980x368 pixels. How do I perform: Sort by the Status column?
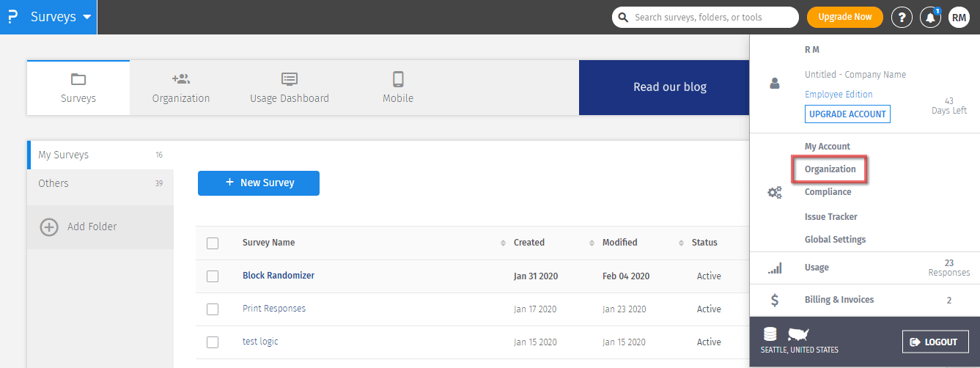tap(704, 243)
